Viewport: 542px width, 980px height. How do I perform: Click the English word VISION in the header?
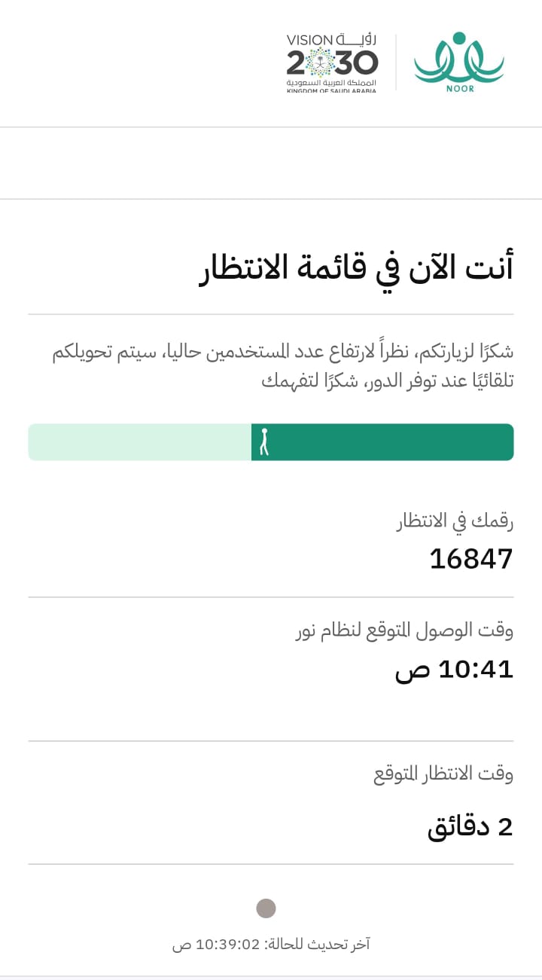(x=309, y=40)
